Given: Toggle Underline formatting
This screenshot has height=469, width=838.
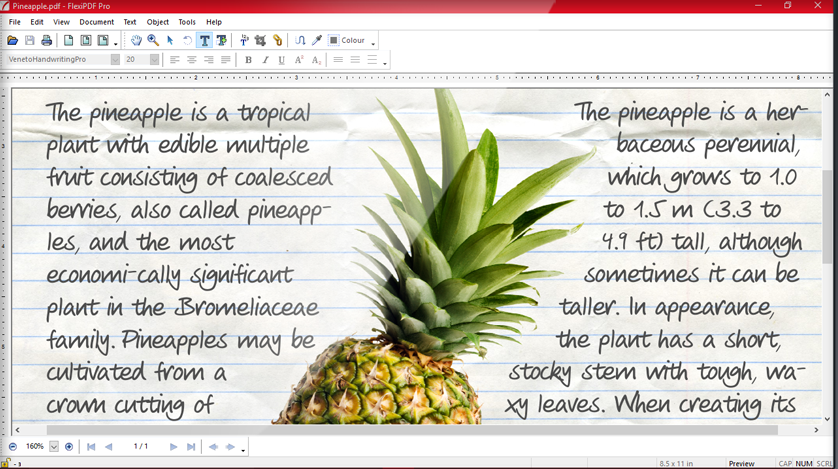Looking at the screenshot, I should click(x=282, y=60).
